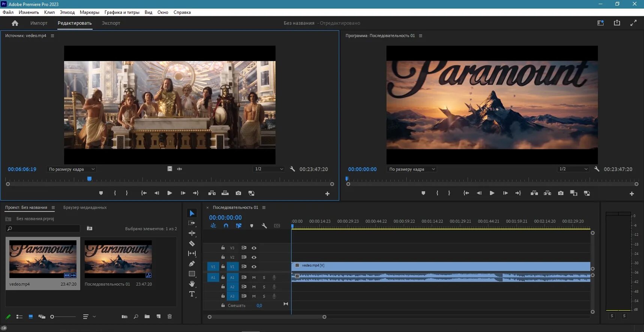The width and height of the screenshot is (644, 332).
Task: Open timeline display settings wrench
Action: tap(264, 226)
